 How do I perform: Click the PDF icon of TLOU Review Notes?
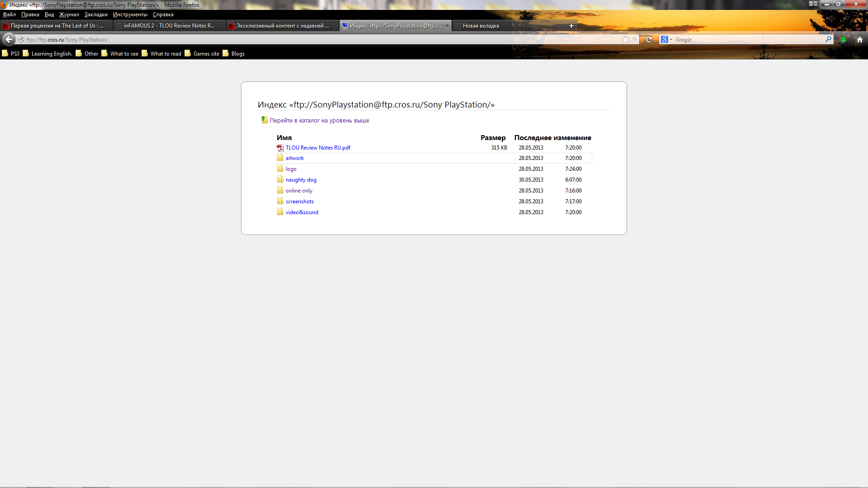280,148
